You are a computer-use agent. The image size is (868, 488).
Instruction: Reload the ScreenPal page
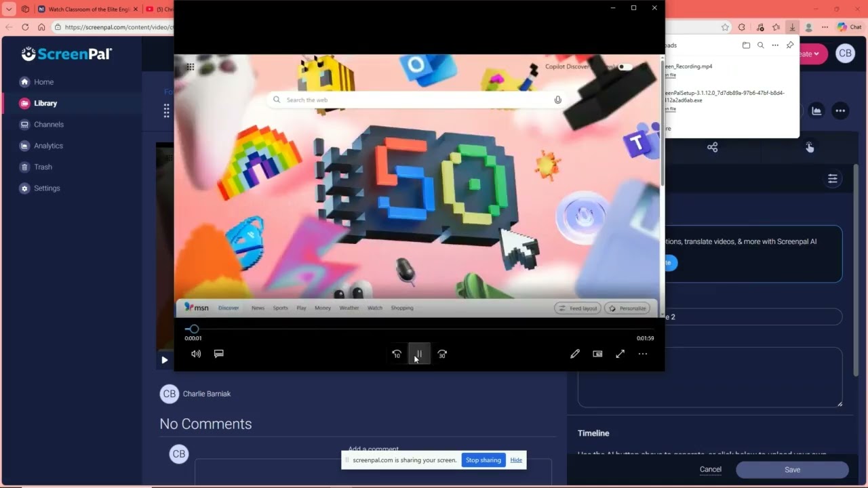click(x=25, y=27)
